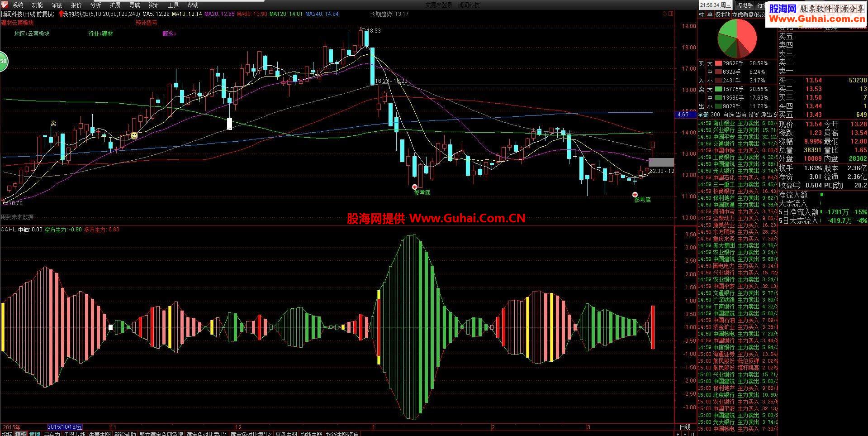Click the 卖一 ask row label
The image size is (868, 436).
pos(786,71)
